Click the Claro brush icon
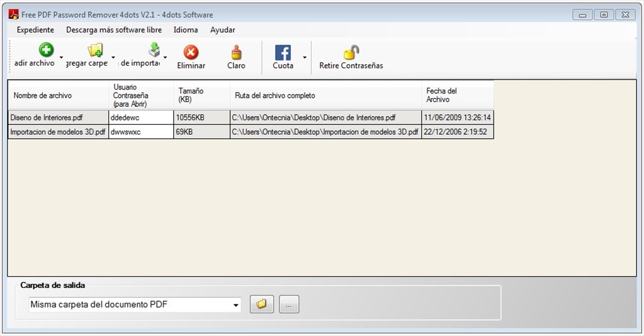The image size is (644, 336). click(x=236, y=52)
